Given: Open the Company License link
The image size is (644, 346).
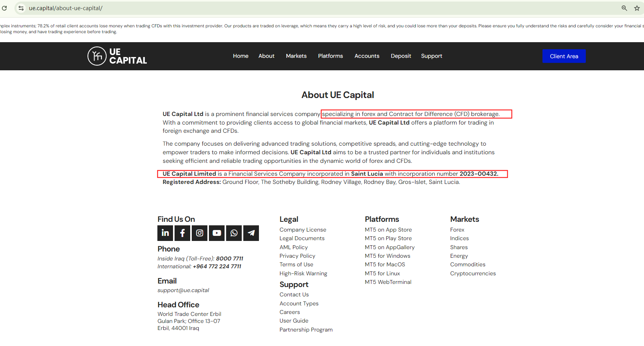Looking at the screenshot, I should tap(303, 230).
